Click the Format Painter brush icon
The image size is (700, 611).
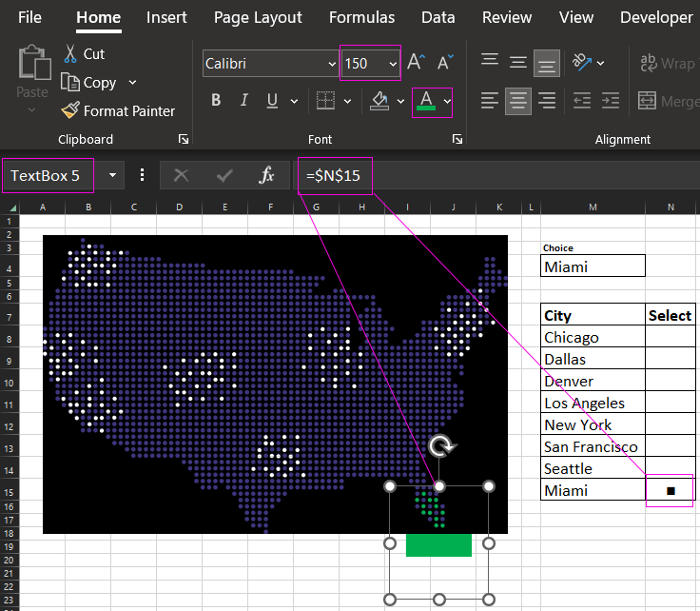69,110
